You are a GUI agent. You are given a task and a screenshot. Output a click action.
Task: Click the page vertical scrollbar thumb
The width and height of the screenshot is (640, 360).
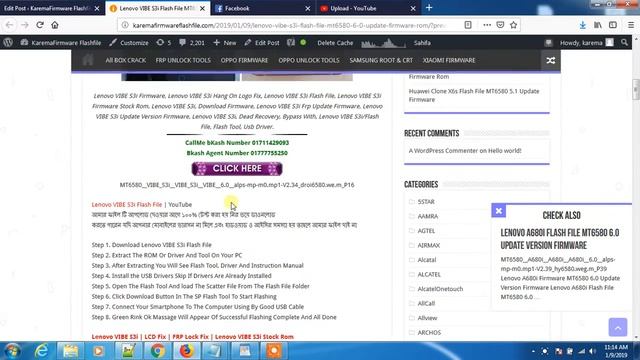(x=636, y=90)
